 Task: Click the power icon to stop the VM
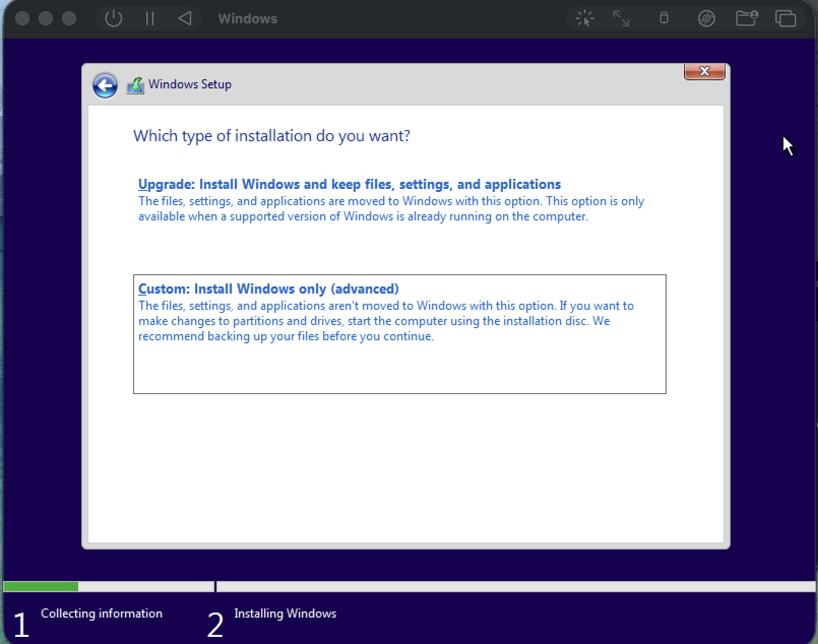pos(114,18)
